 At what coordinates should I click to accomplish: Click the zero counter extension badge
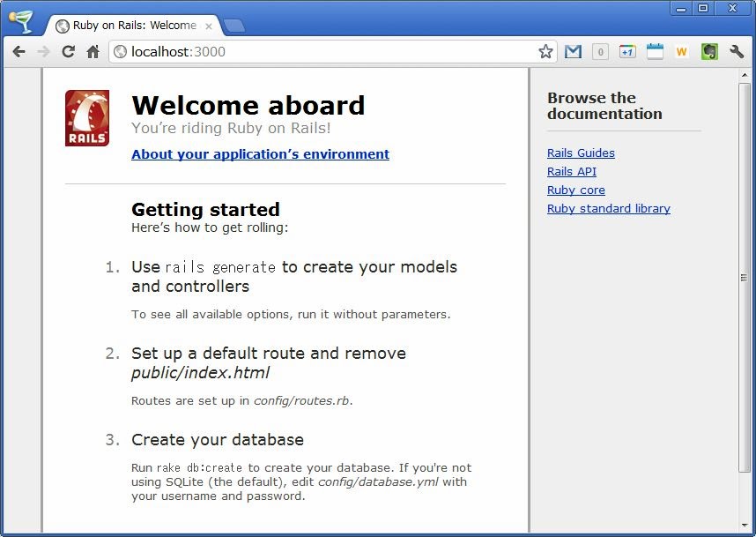[600, 52]
